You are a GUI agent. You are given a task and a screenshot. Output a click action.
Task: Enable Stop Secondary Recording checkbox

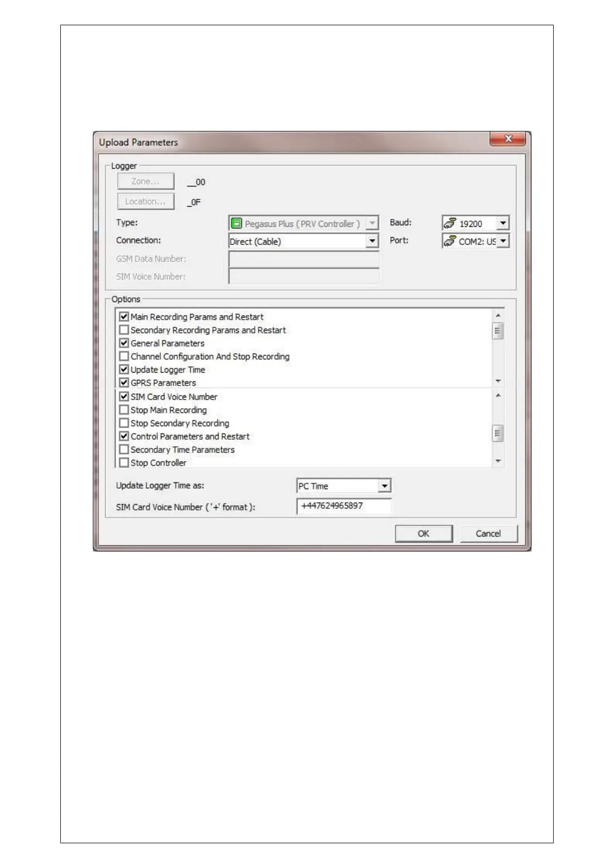tap(124, 423)
